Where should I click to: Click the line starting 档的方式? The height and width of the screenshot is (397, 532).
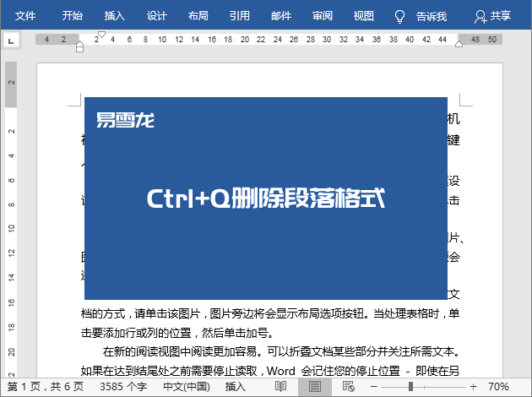(270, 313)
